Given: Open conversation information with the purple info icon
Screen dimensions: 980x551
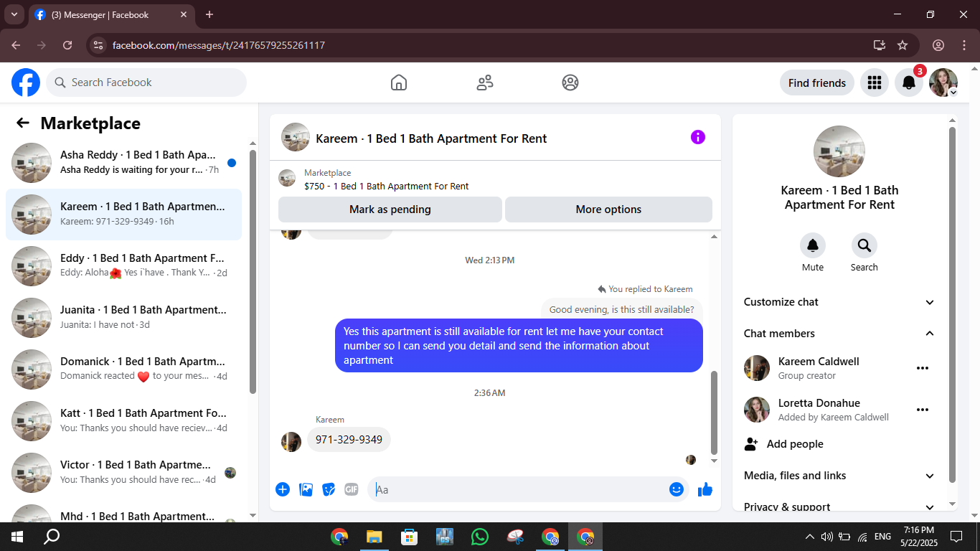Looking at the screenshot, I should point(698,137).
